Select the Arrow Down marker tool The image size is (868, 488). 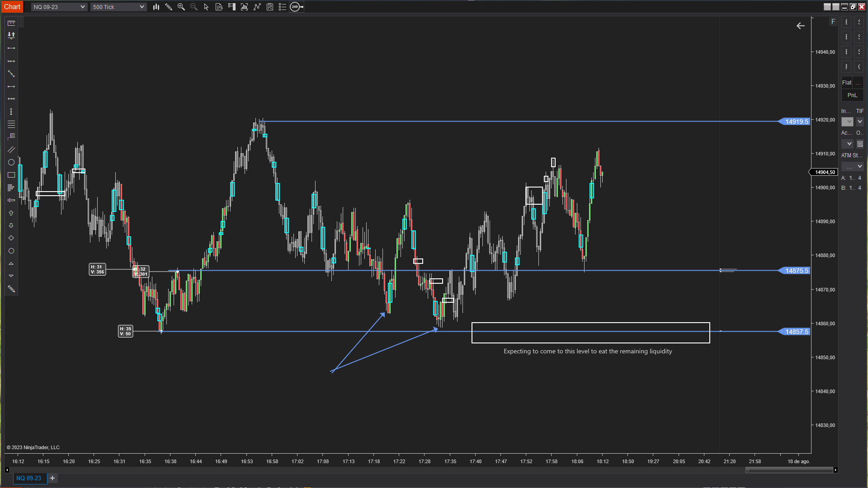coord(11,225)
